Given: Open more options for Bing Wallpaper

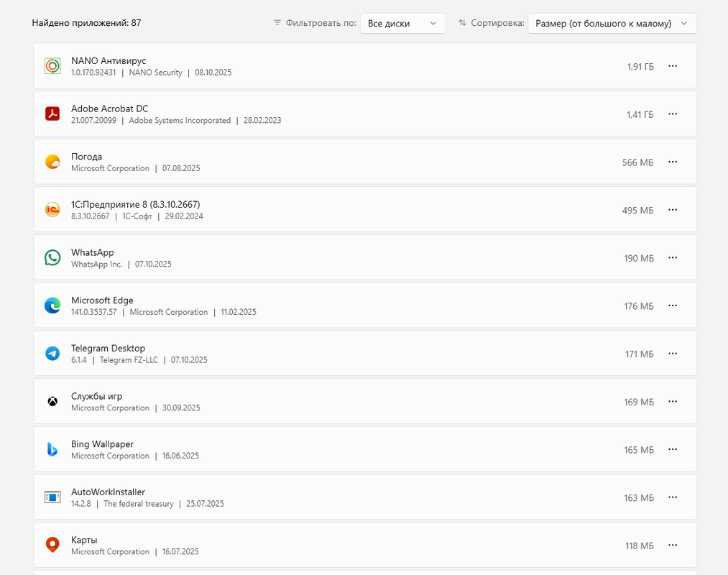Looking at the screenshot, I should click(x=672, y=449).
